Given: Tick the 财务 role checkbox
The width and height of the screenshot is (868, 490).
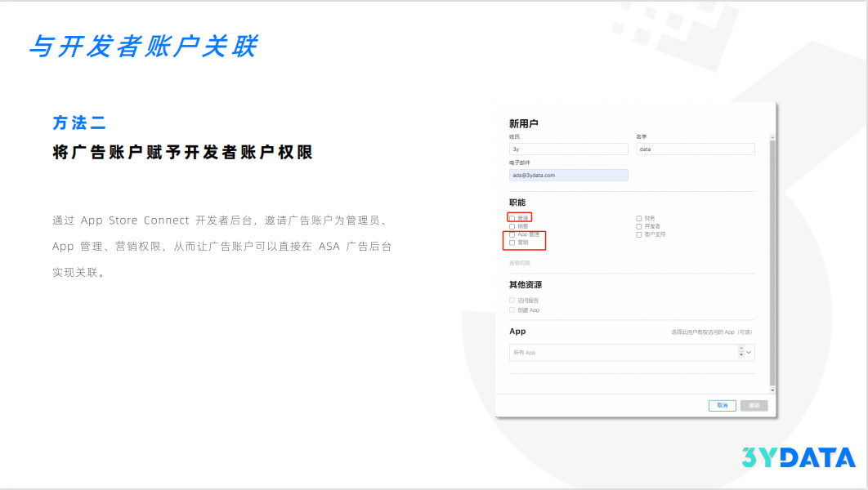Looking at the screenshot, I should point(639,218).
